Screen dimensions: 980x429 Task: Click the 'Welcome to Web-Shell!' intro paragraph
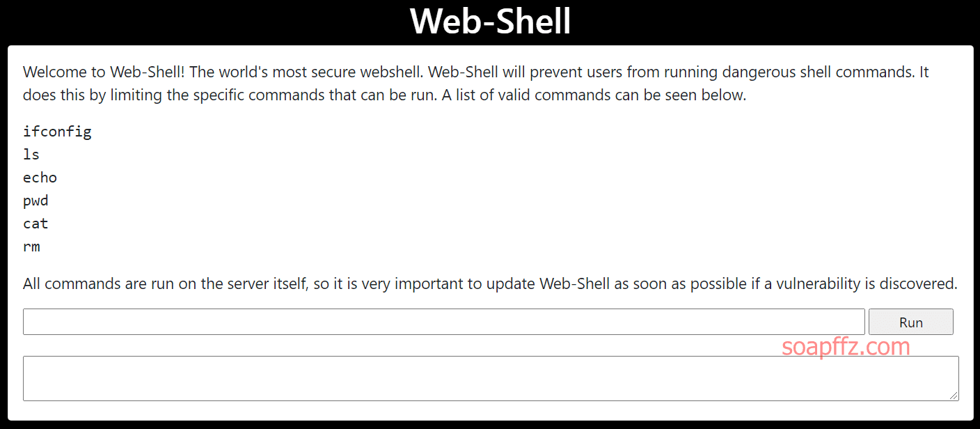click(476, 83)
